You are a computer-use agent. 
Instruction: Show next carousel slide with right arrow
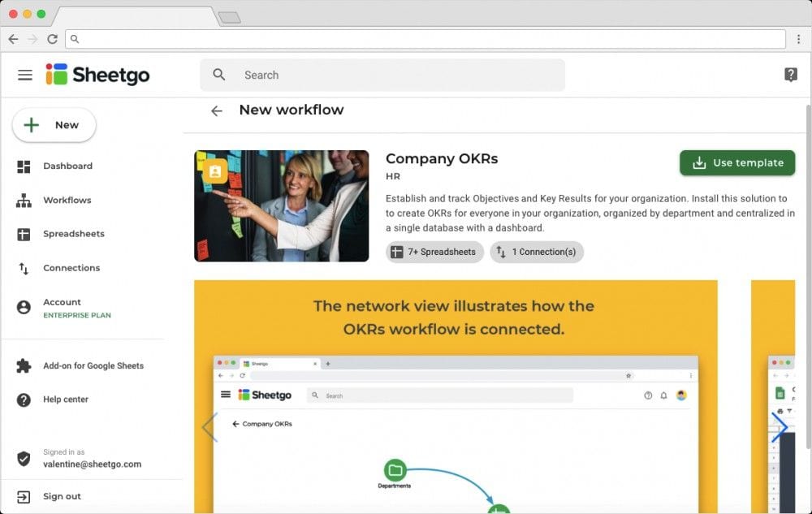(780, 427)
